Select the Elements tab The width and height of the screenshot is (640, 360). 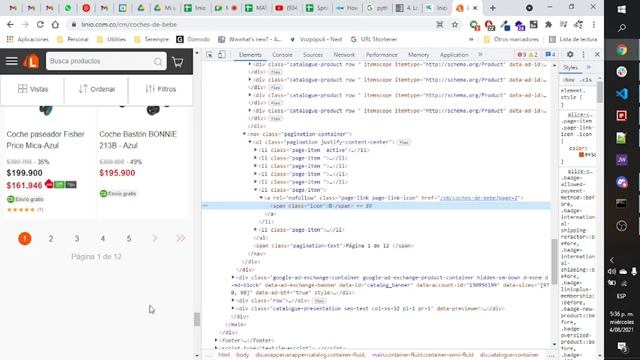[x=250, y=55]
